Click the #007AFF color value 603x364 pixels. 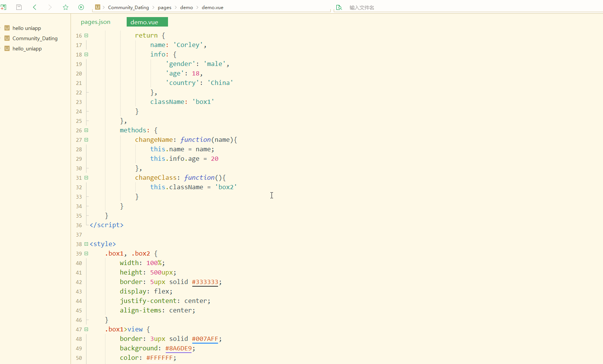(205, 339)
